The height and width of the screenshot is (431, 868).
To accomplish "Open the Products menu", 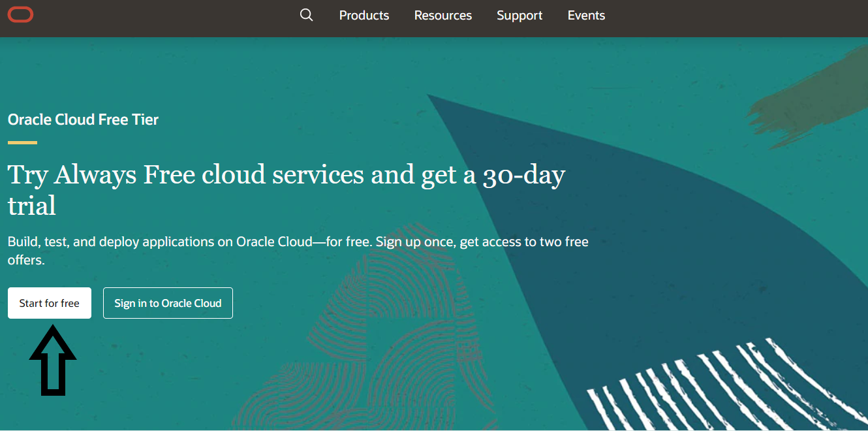I will tap(364, 15).
